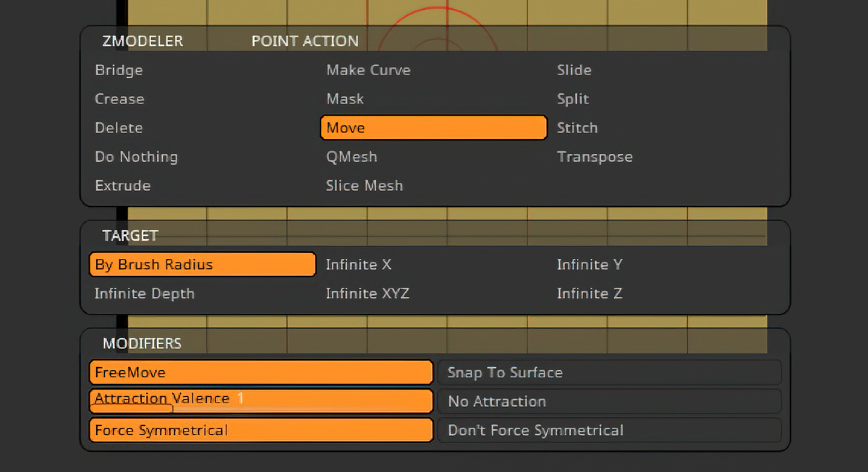Choose the Mask point action
The height and width of the screenshot is (472, 868).
[x=345, y=99]
